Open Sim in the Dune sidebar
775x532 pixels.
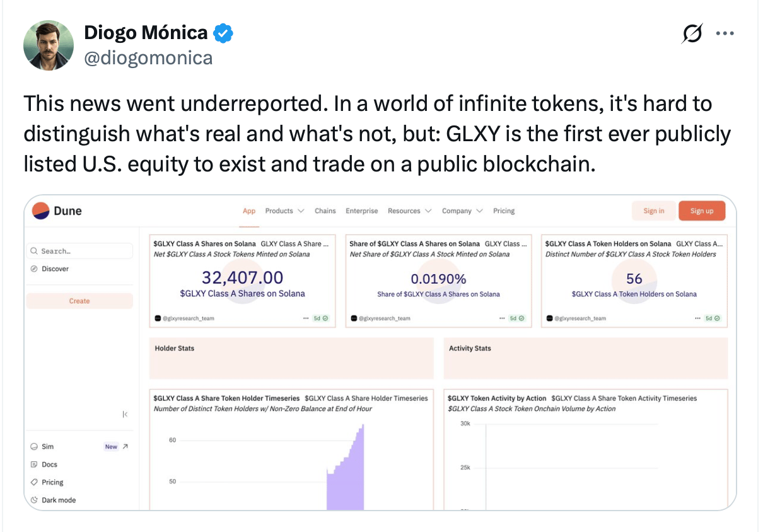pos(48,446)
